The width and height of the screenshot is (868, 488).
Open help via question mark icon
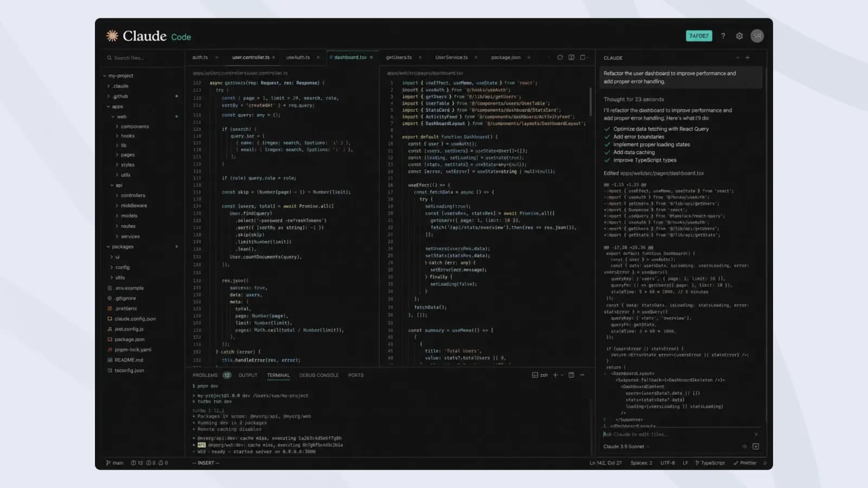723,36
